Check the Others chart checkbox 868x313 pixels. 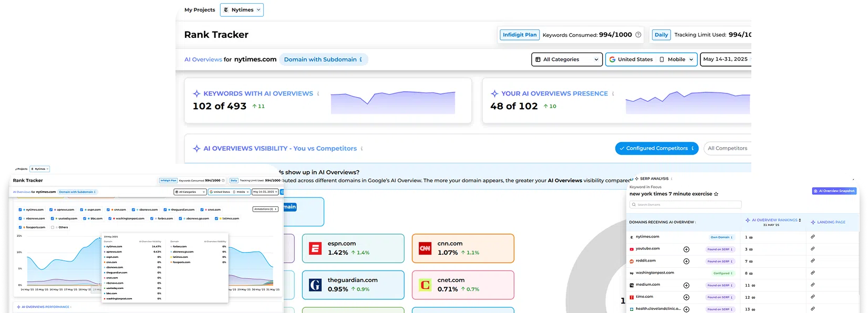point(53,227)
